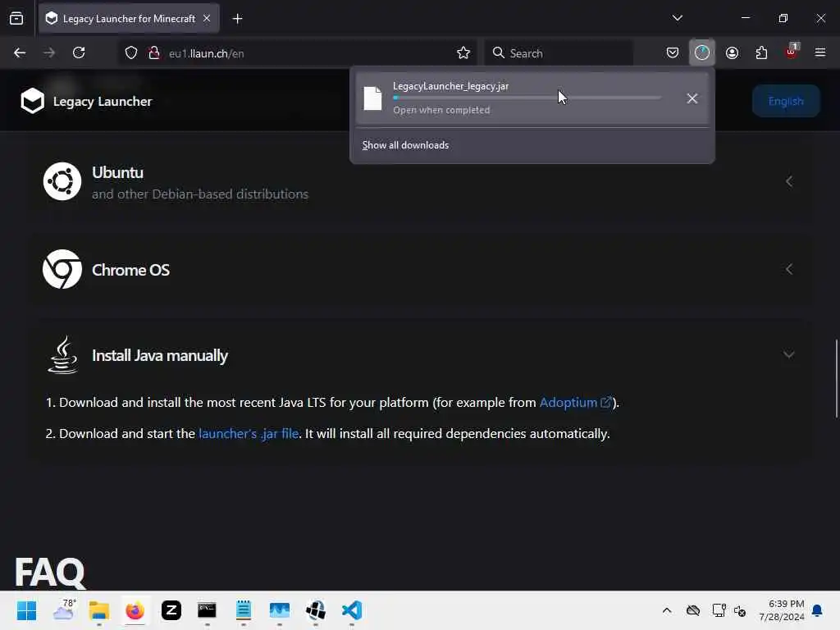Open the terminal app in taskbar
This screenshot has height=630, width=840.
207,610
